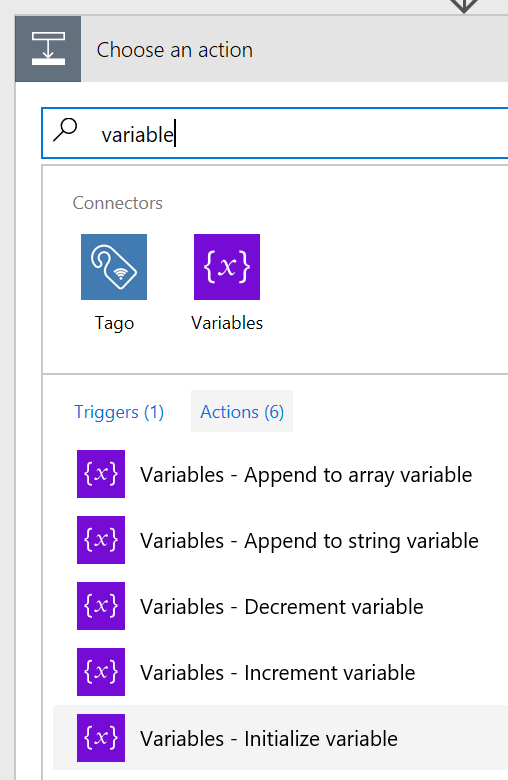Select Variables - Initialize variable action
This screenshot has width=508, height=780.
(281, 738)
